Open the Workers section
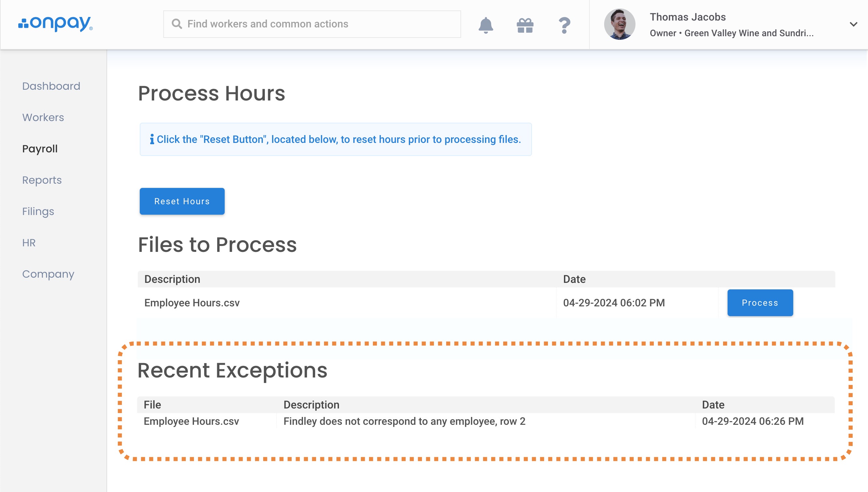This screenshot has width=868, height=492. coord(43,117)
